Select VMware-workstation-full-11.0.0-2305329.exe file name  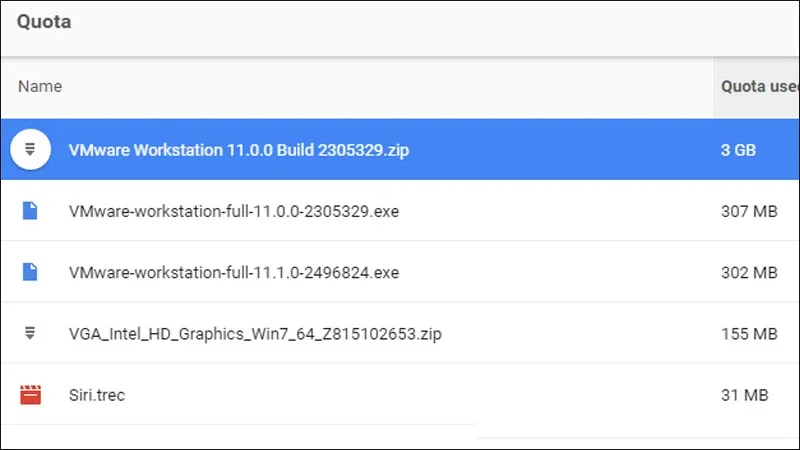(x=234, y=211)
